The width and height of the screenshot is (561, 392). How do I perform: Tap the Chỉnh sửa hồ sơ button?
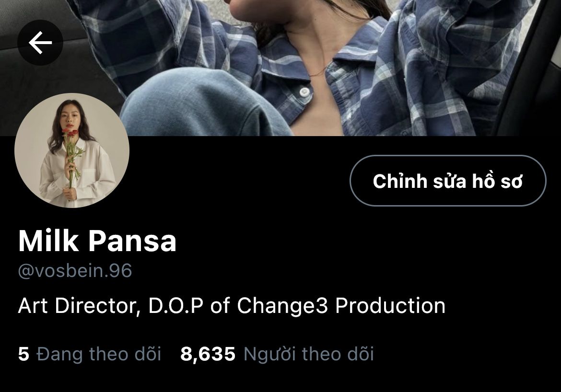447,181
